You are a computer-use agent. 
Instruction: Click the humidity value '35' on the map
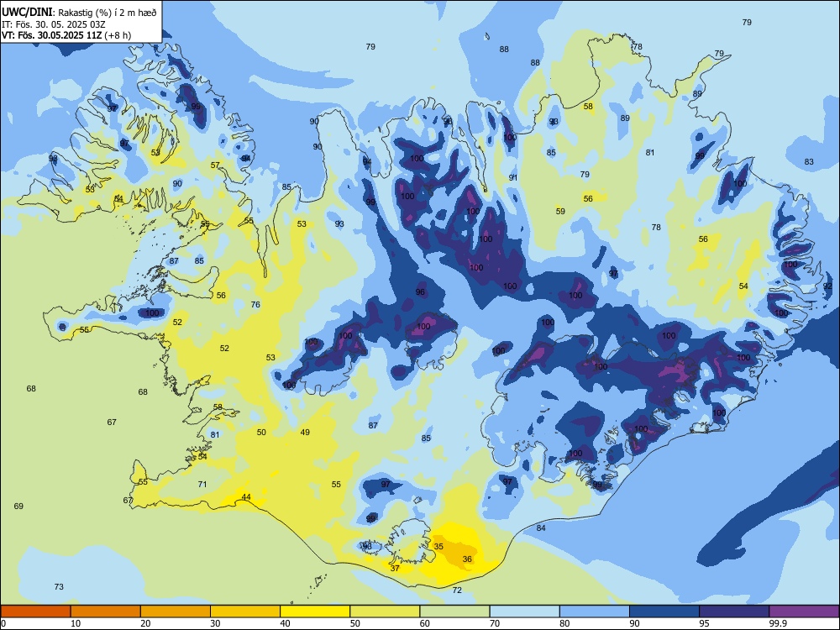(438, 547)
